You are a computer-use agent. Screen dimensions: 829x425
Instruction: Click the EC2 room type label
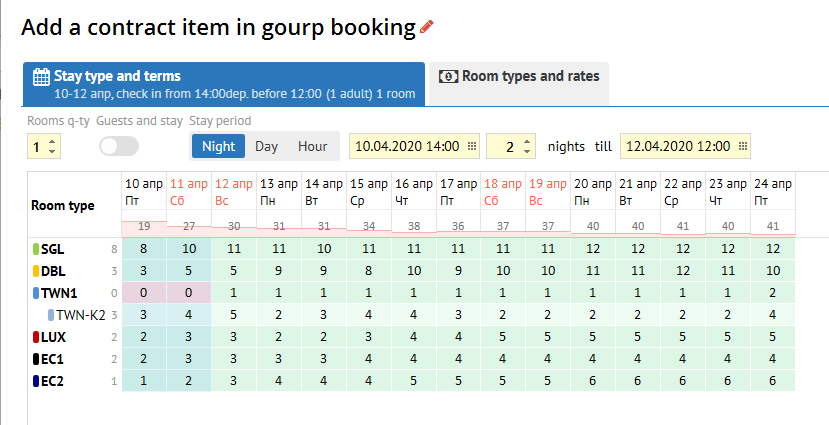(x=53, y=380)
